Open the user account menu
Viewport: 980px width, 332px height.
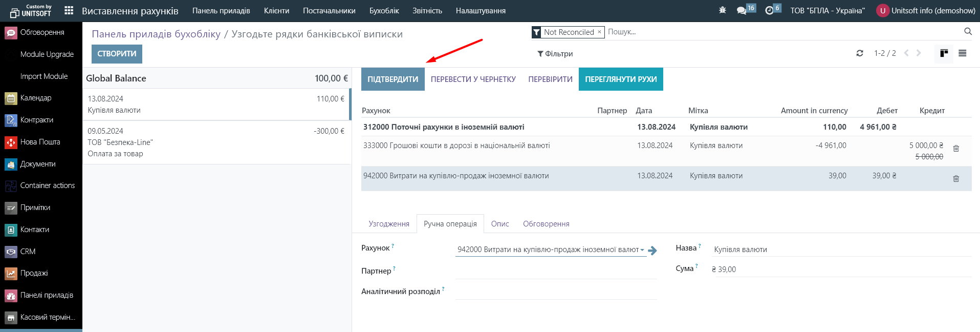pyautogui.click(x=926, y=11)
